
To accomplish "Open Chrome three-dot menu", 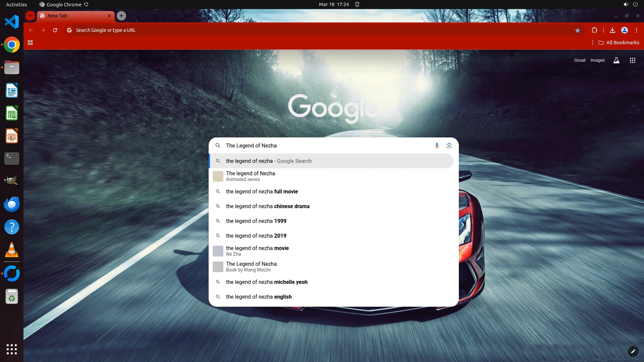I will (x=637, y=30).
